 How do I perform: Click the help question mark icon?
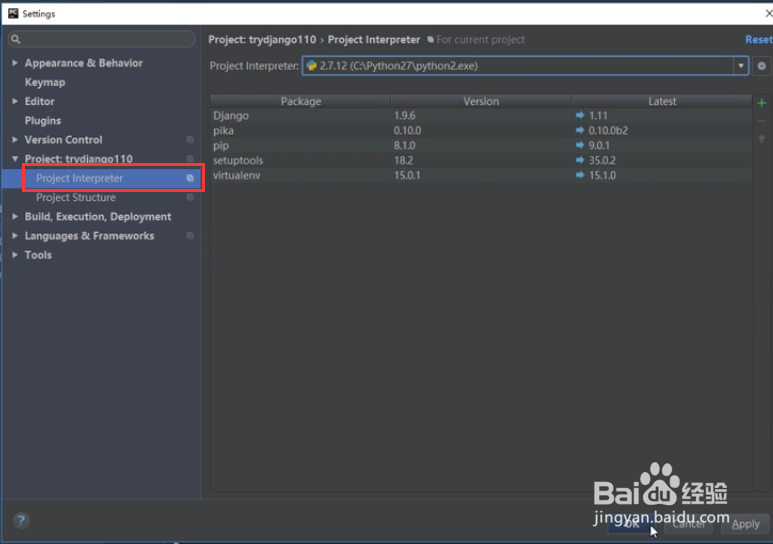point(21,520)
